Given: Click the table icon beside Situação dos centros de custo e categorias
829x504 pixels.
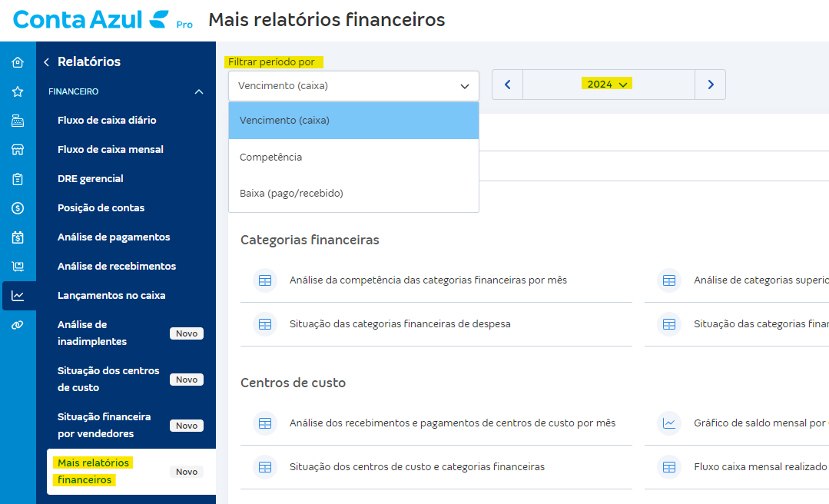Looking at the screenshot, I should point(265,467).
